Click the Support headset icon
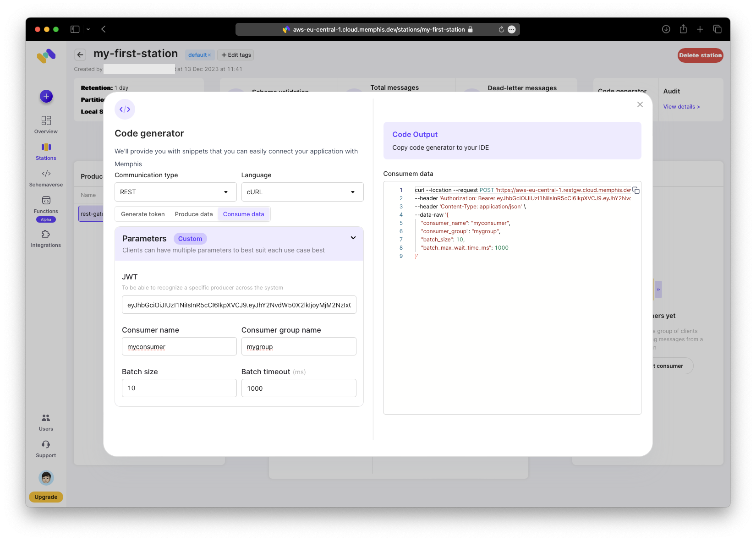 (x=46, y=444)
